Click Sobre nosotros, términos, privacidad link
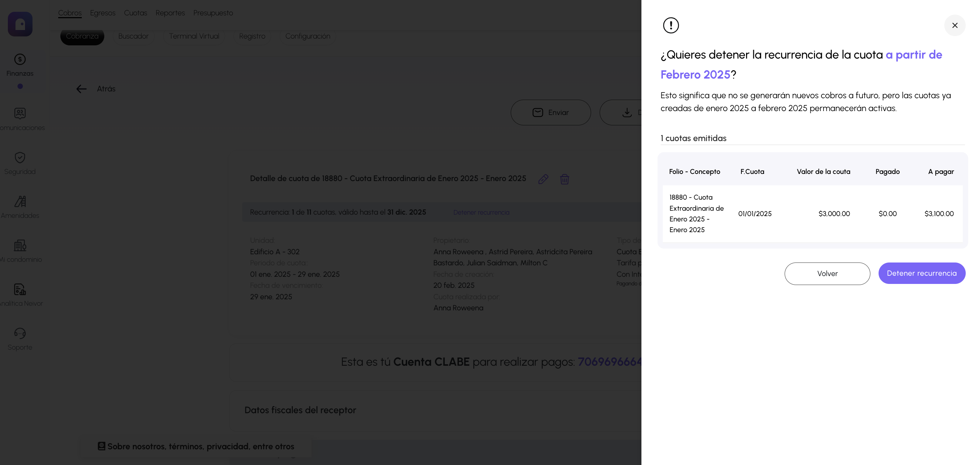Image resolution: width=980 pixels, height=465 pixels. click(x=196, y=446)
